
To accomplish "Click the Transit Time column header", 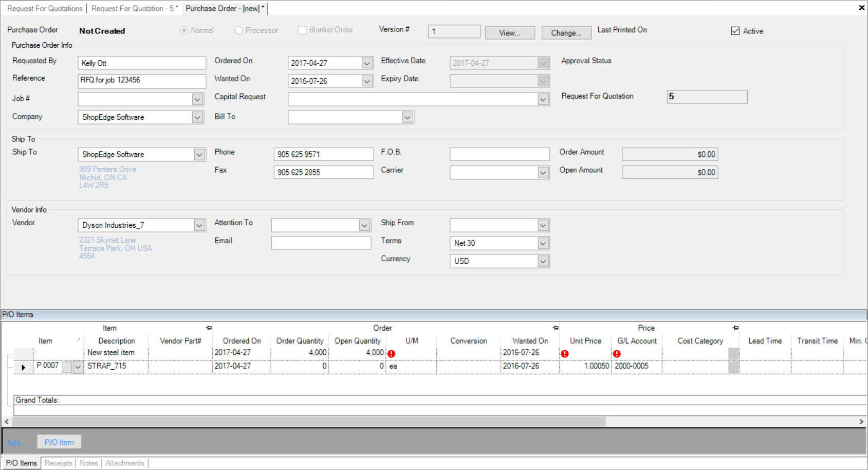I will (817, 341).
